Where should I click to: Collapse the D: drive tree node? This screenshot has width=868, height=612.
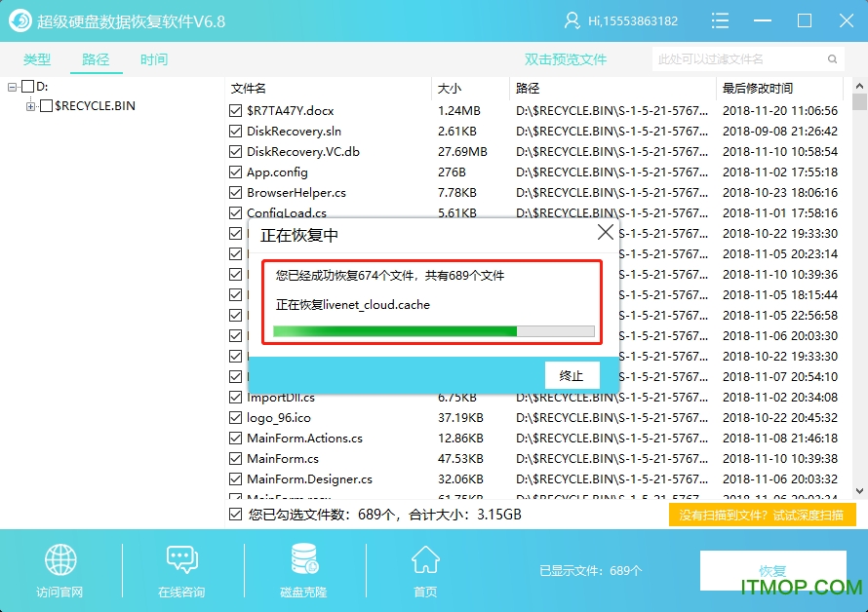click(10, 88)
